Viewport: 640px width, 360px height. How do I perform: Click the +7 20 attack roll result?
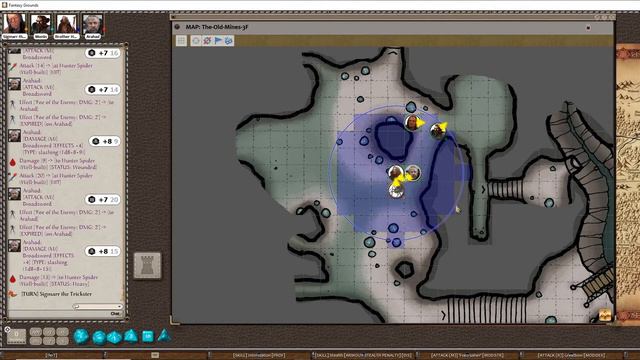click(x=103, y=199)
